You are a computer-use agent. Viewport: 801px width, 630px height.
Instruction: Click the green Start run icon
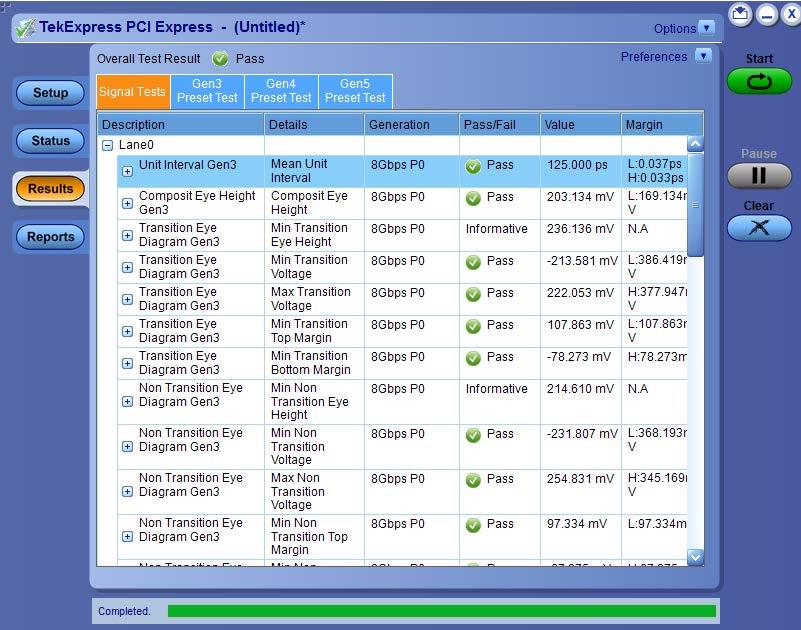click(x=759, y=82)
